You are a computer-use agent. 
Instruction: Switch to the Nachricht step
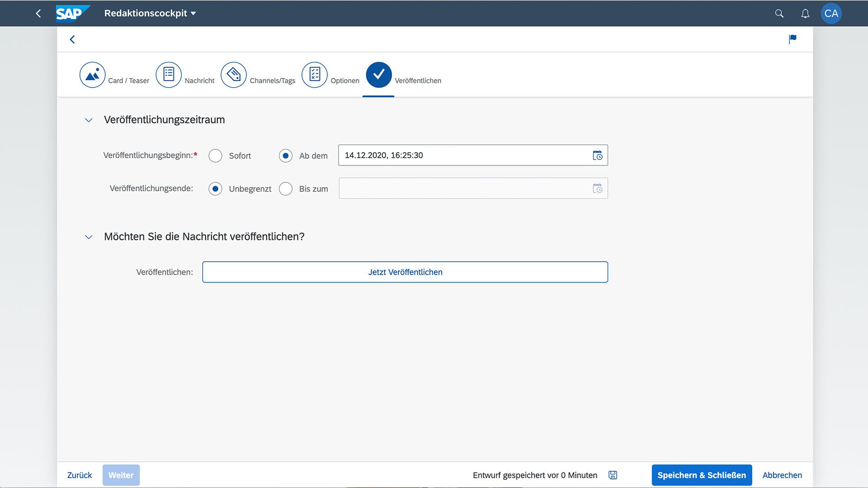click(169, 75)
